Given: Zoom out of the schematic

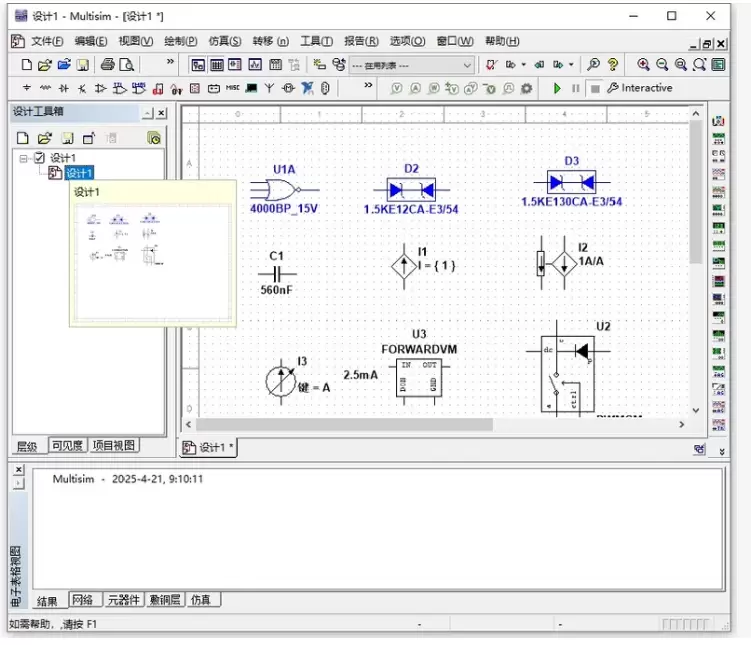Looking at the screenshot, I should (x=662, y=65).
